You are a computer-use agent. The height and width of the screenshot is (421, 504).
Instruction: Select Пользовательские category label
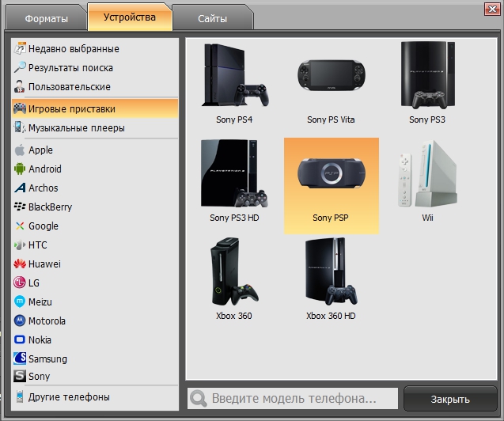[70, 87]
